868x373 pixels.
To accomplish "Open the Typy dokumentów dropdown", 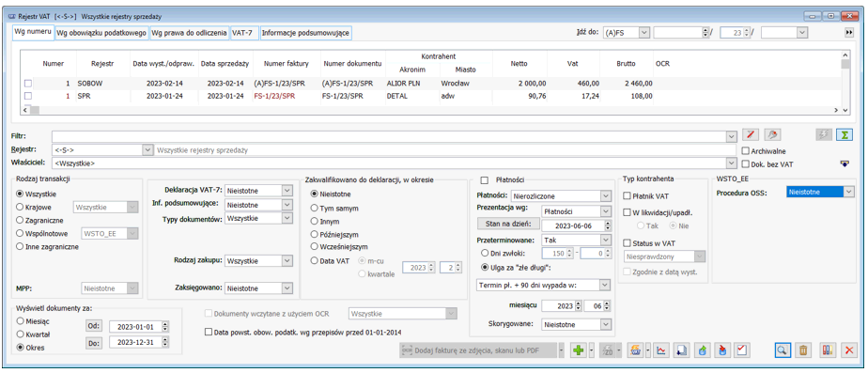I will click(287, 219).
